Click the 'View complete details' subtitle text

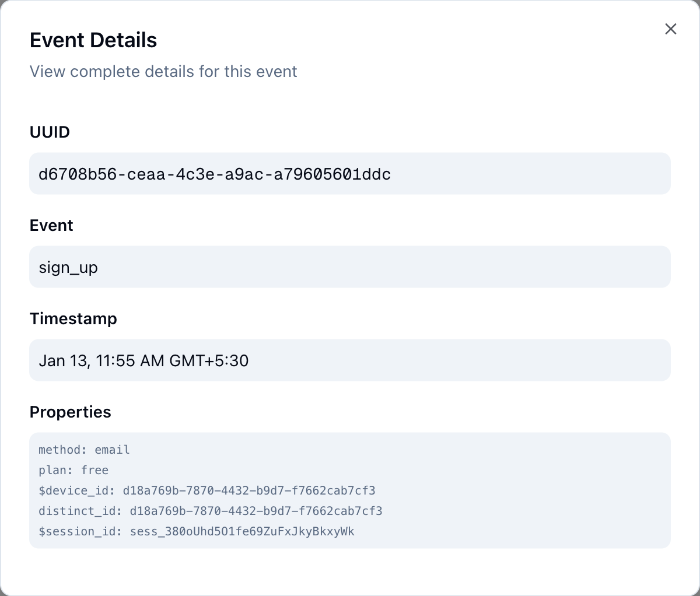tap(163, 72)
